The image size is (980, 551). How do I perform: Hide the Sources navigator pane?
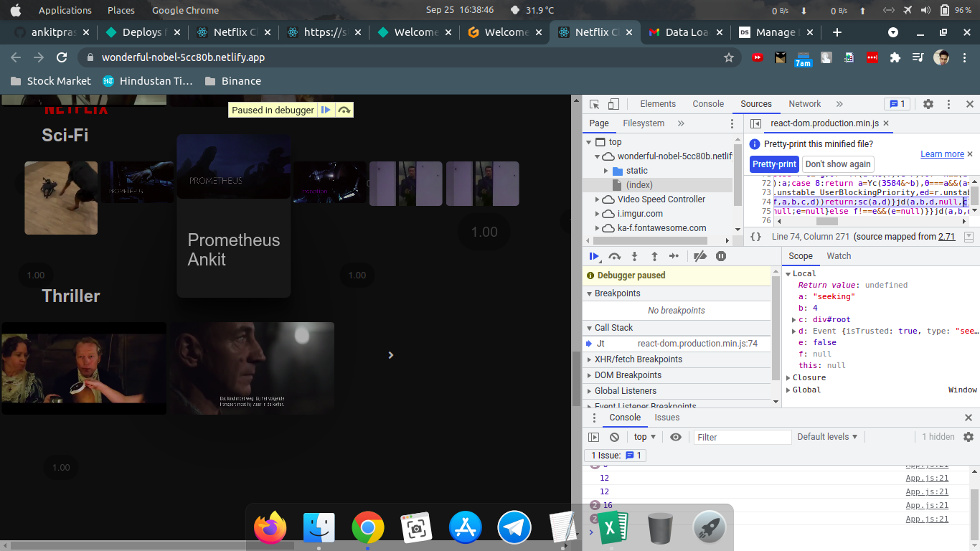pyautogui.click(x=756, y=123)
